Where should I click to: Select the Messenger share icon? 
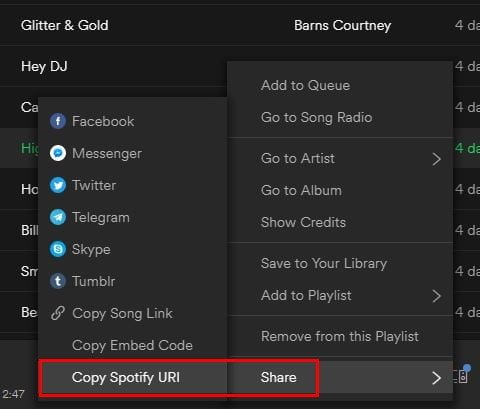tap(58, 153)
